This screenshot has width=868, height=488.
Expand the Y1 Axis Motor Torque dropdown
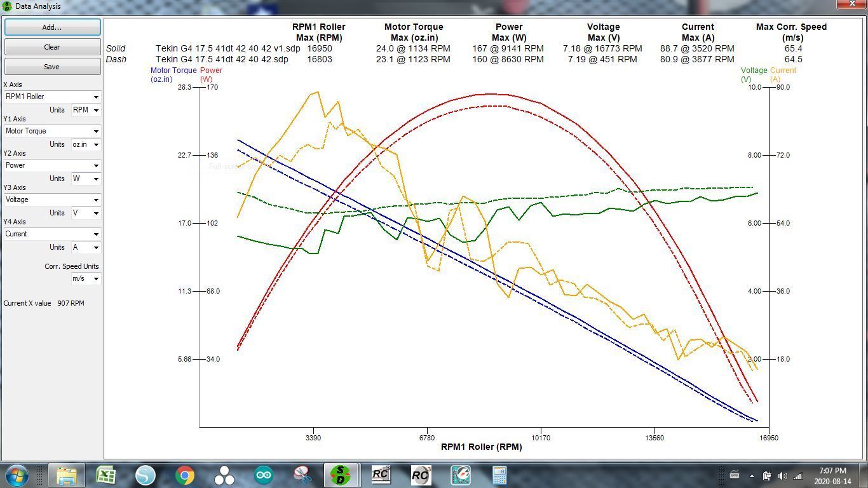point(52,131)
